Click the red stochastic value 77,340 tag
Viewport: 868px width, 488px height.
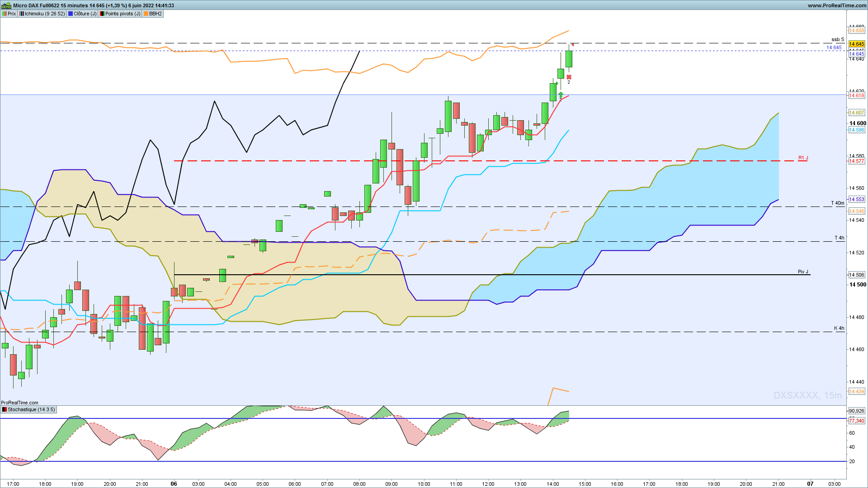click(x=857, y=421)
